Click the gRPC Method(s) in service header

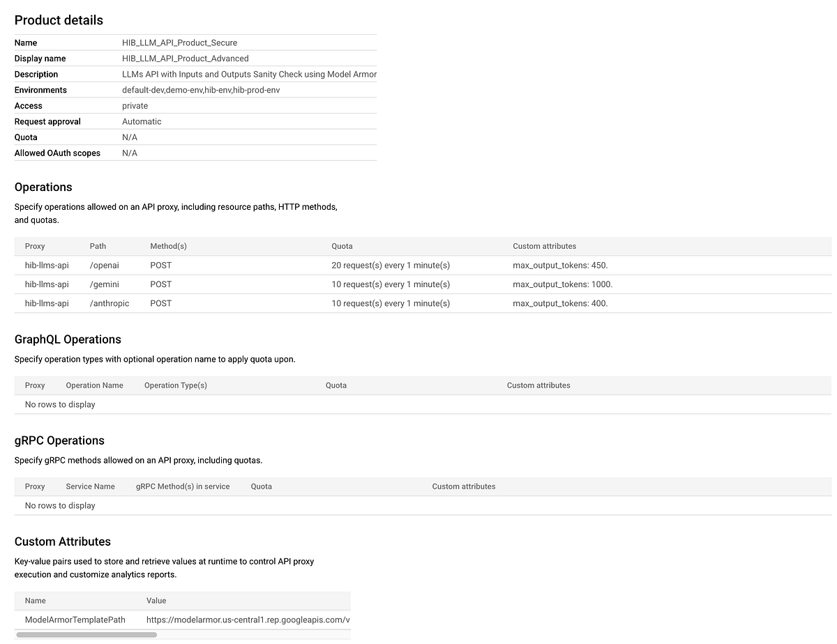pos(183,486)
